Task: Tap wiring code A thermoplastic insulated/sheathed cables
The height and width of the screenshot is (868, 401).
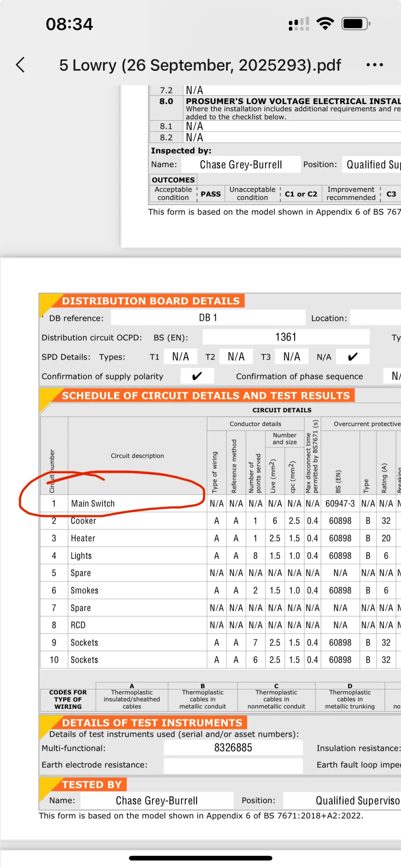Action: click(132, 696)
